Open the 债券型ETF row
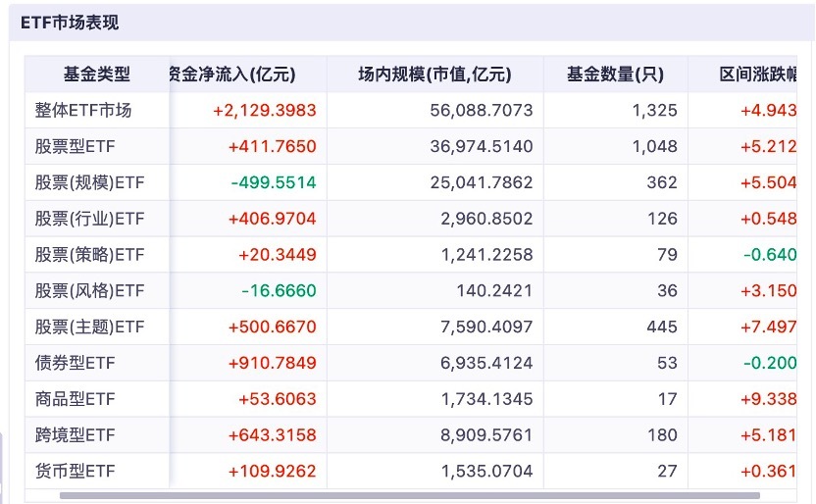Viewport: 816px width, 504px height. [76, 363]
